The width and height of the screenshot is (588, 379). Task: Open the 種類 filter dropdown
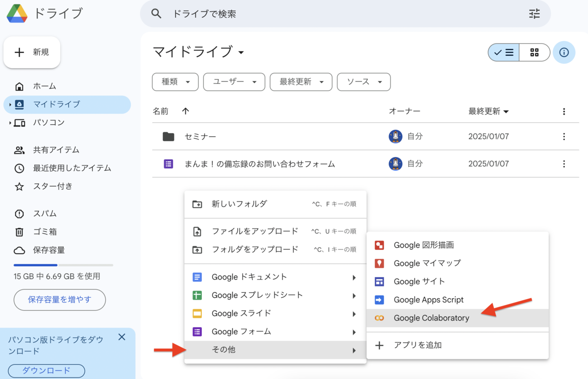pyautogui.click(x=175, y=82)
